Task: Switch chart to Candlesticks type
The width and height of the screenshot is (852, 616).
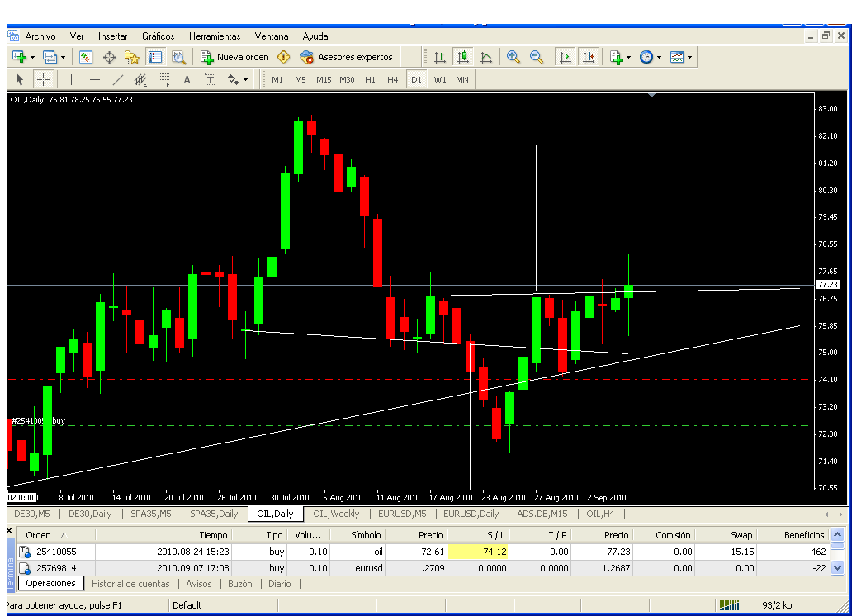Action: 463,57
